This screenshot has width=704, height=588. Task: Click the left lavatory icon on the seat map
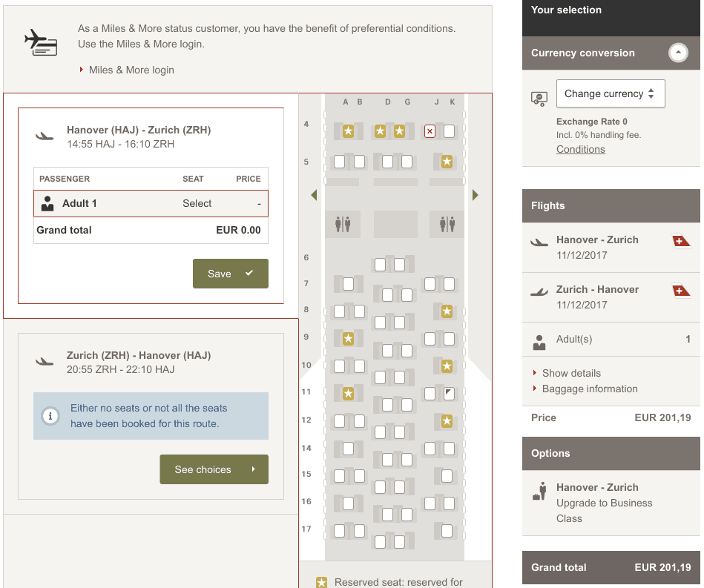point(342,223)
